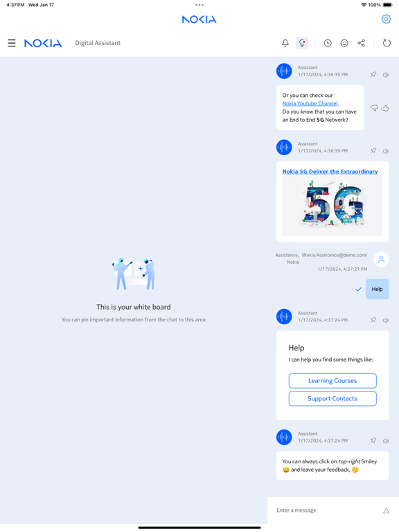Restart conversation with refresh icon
399x532 pixels.
coord(387,43)
